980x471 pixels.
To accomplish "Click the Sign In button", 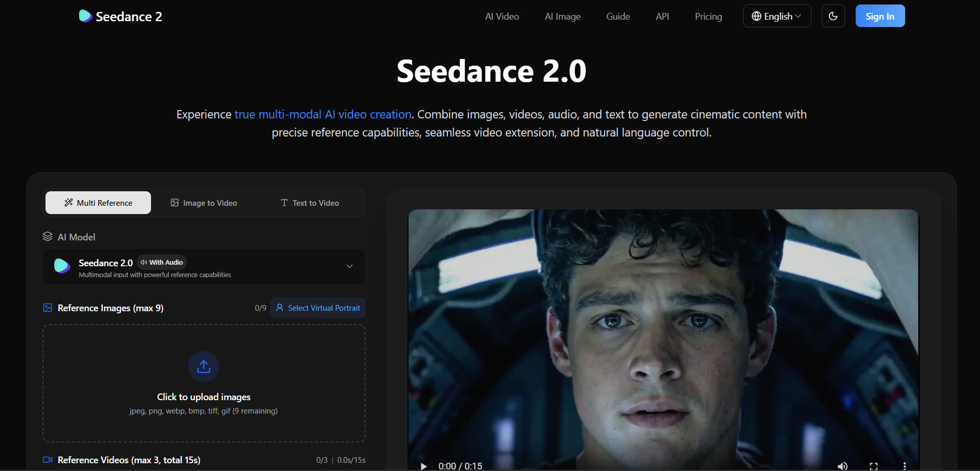I will point(880,16).
